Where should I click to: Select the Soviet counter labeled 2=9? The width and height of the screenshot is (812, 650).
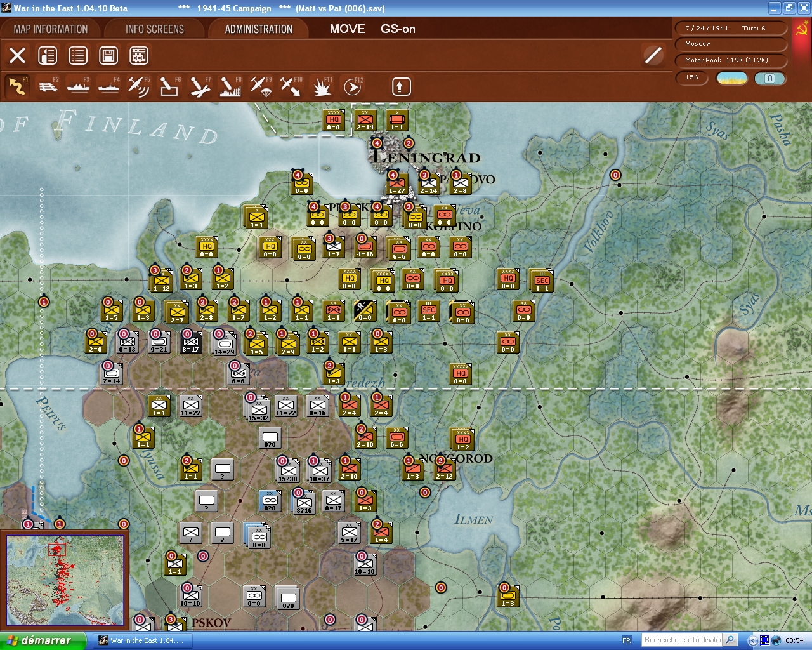tap(287, 344)
